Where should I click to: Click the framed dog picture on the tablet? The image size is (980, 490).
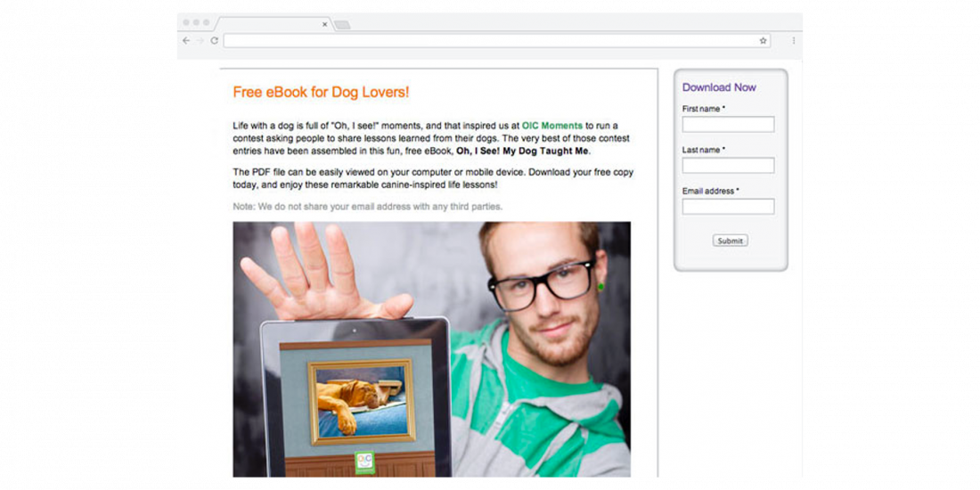click(x=361, y=402)
